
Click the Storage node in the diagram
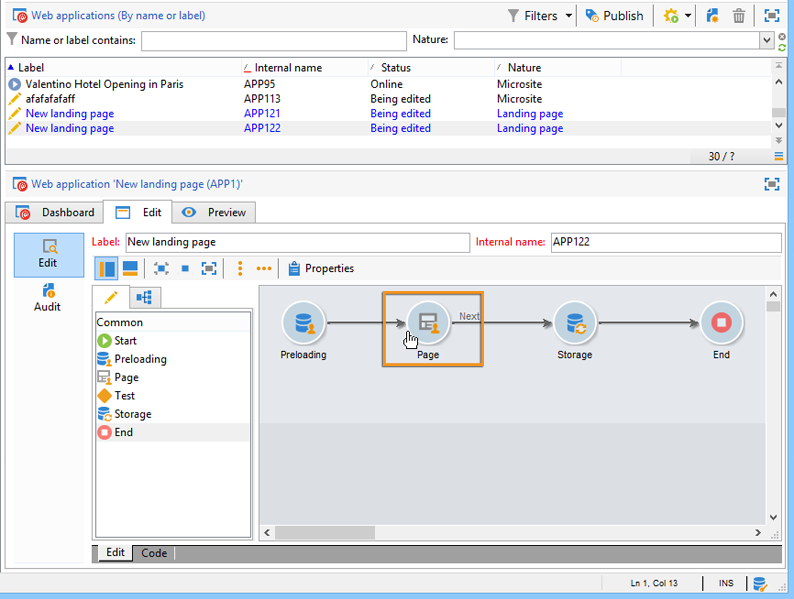[574, 323]
